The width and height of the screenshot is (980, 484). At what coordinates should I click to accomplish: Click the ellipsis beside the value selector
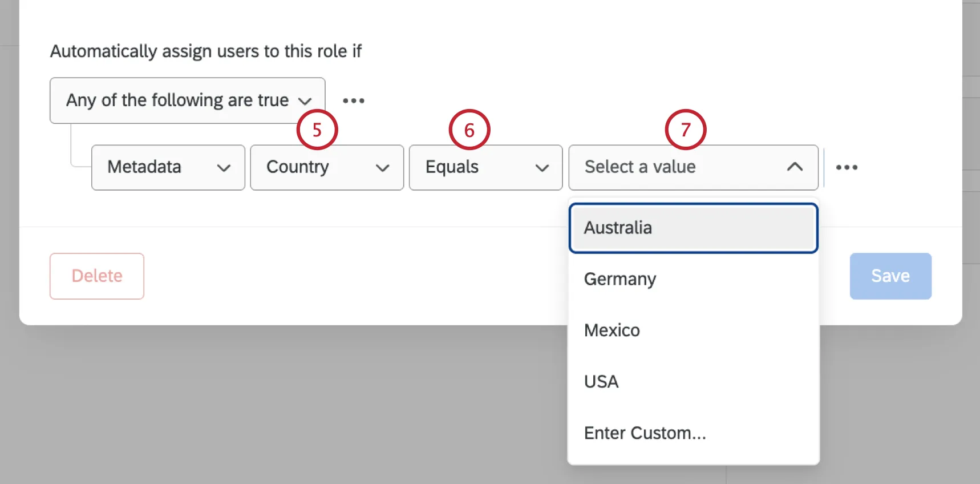(847, 167)
